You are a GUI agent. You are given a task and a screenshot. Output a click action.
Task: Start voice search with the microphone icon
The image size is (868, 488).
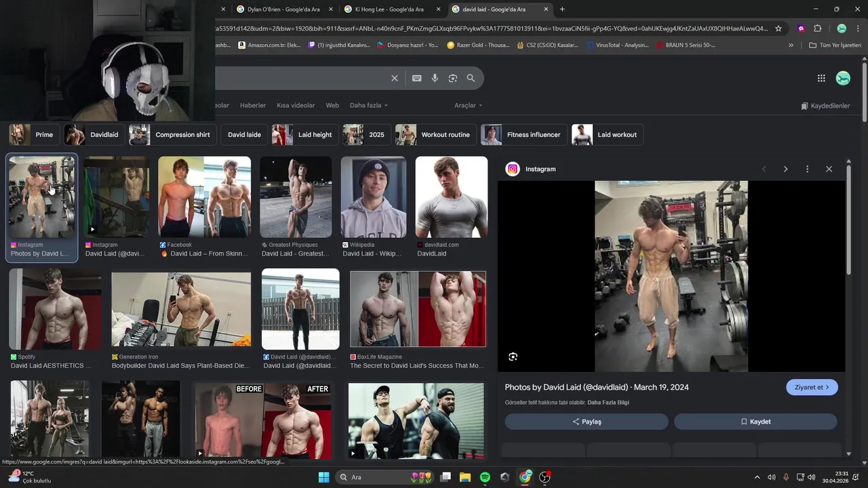[435, 78]
